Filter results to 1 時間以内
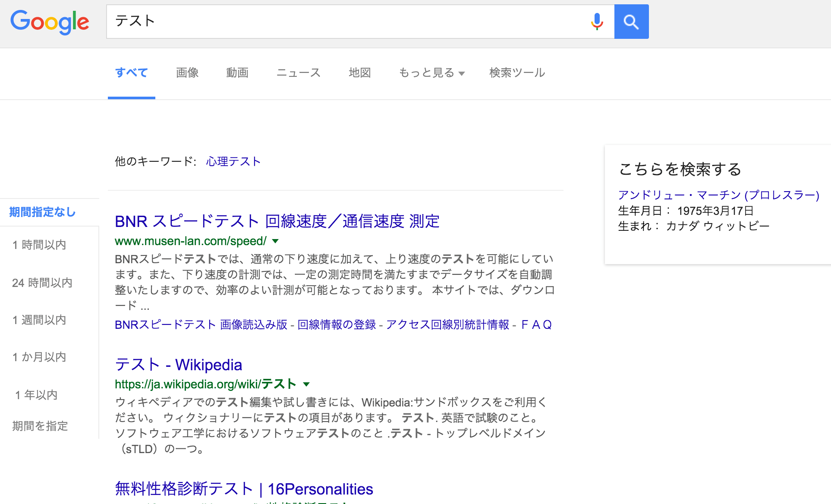Screen dimensions: 831x504 tap(39, 245)
